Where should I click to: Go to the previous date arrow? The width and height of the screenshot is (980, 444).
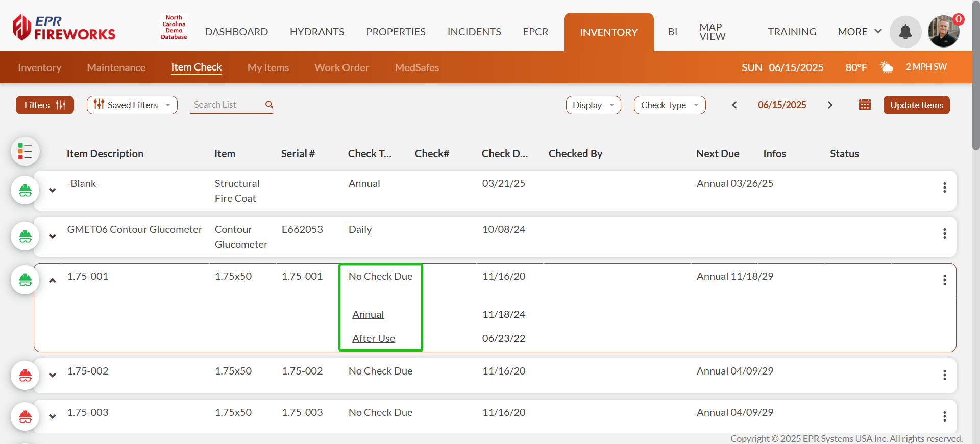coord(734,105)
